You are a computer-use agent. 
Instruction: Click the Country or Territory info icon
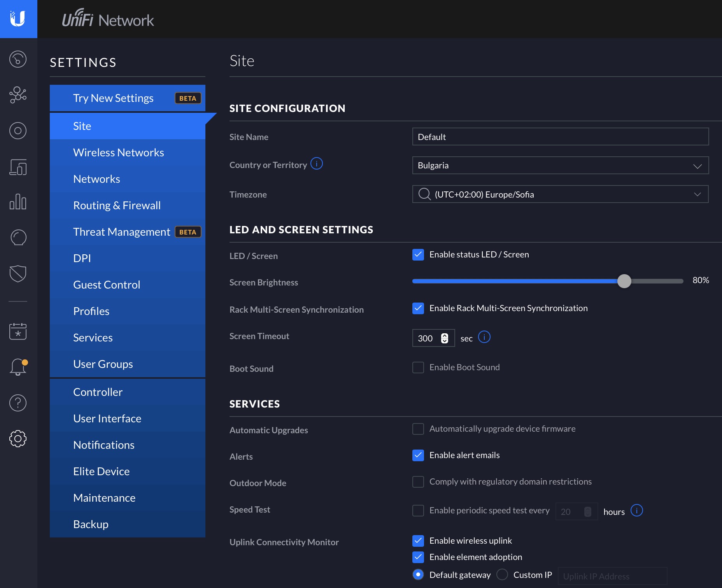click(x=317, y=163)
